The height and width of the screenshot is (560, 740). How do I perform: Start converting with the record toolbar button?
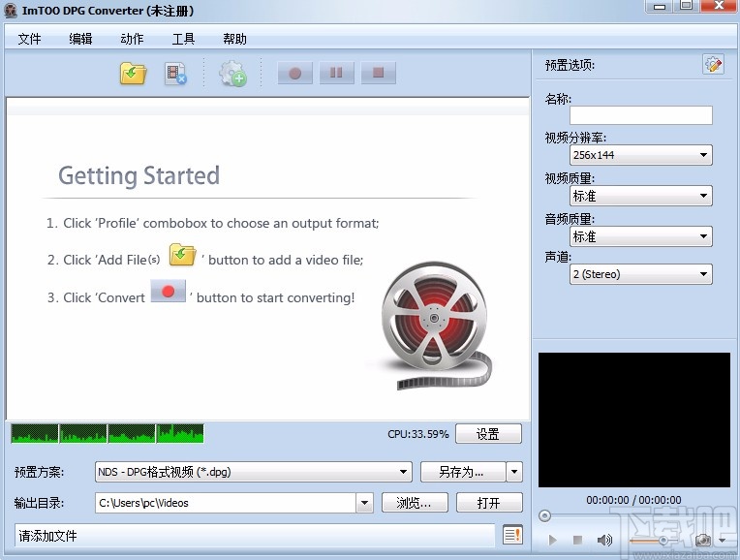coord(295,74)
